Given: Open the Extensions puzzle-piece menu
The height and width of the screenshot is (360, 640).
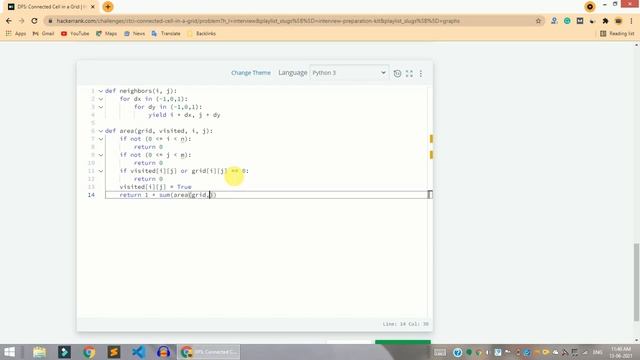Looking at the screenshot, I should coord(605,21).
